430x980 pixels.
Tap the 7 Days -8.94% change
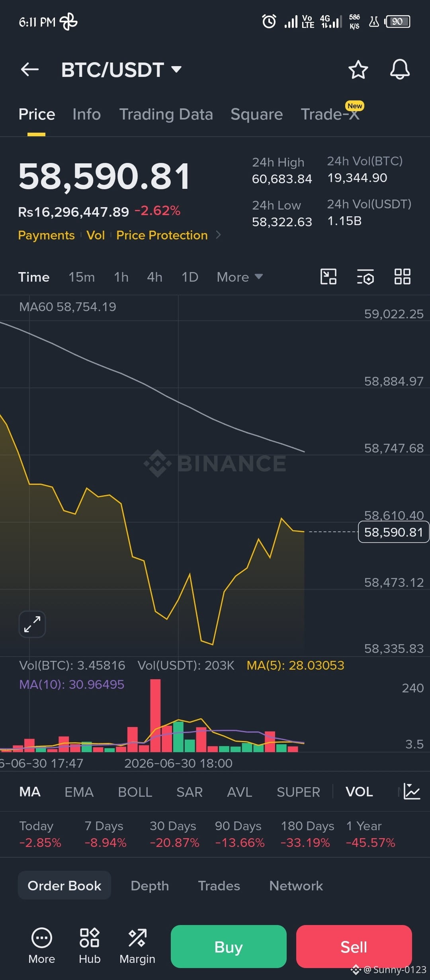tap(106, 834)
